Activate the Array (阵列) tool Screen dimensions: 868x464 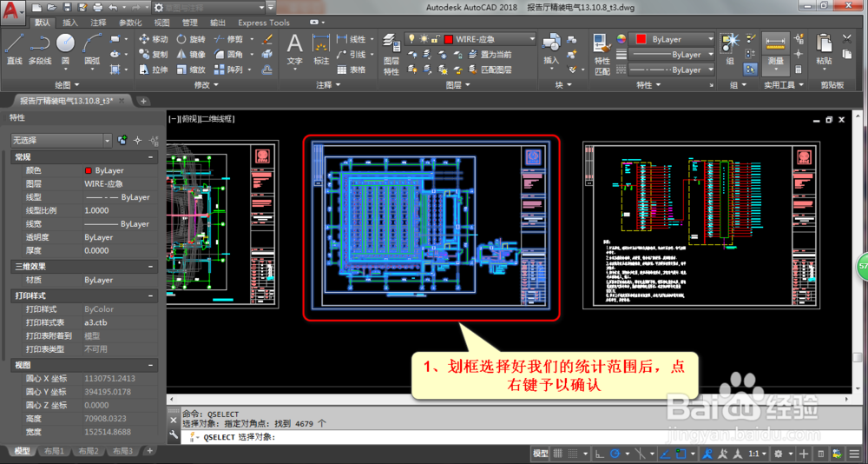pyautogui.click(x=228, y=70)
